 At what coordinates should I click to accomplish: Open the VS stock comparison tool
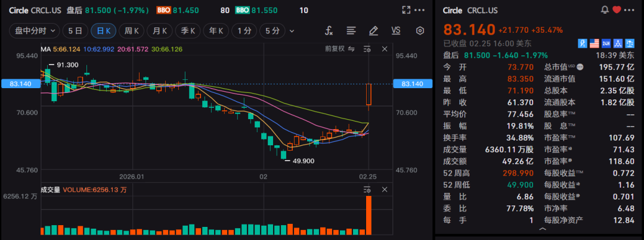[396, 30]
